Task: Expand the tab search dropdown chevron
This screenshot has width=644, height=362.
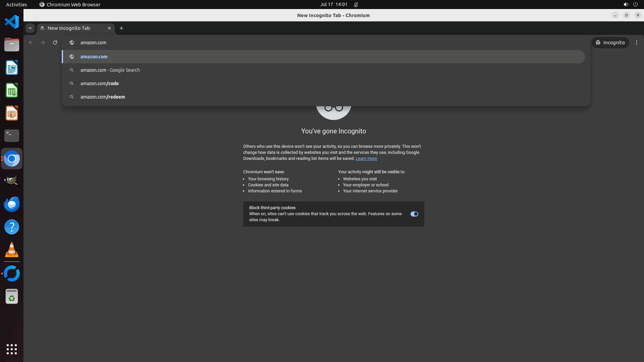Action: pos(30,28)
